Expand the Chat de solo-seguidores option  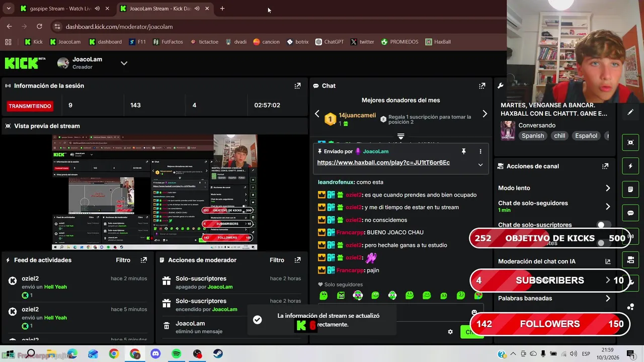click(x=608, y=206)
